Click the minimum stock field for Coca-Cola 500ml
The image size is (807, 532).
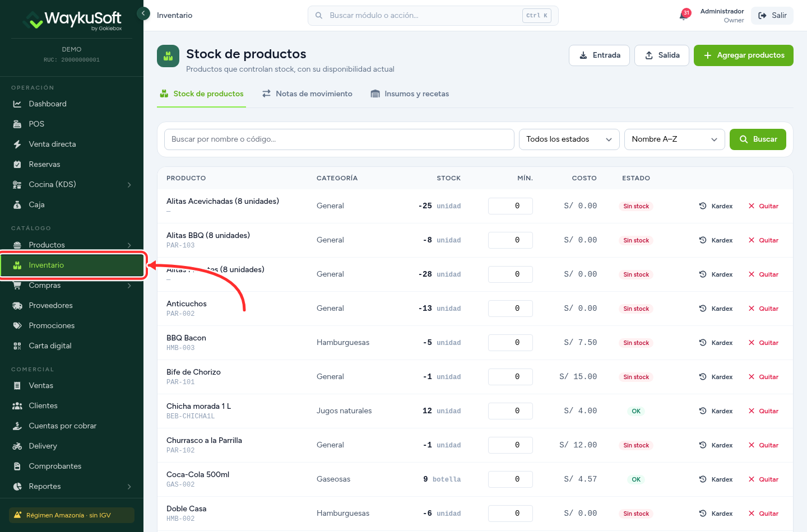point(511,479)
